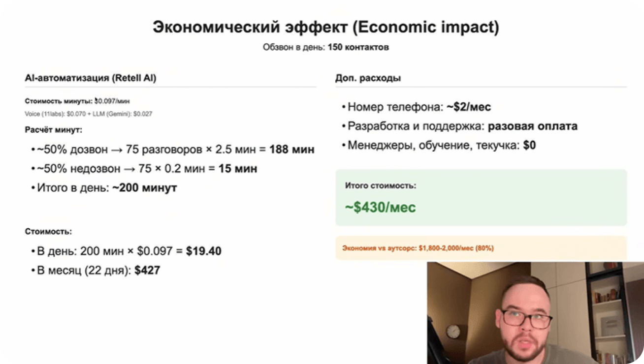This screenshot has width=644, height=364.
Task: Click the "Обзвон в день: 150 контактов" subtitle
Action: pos(325,48)
